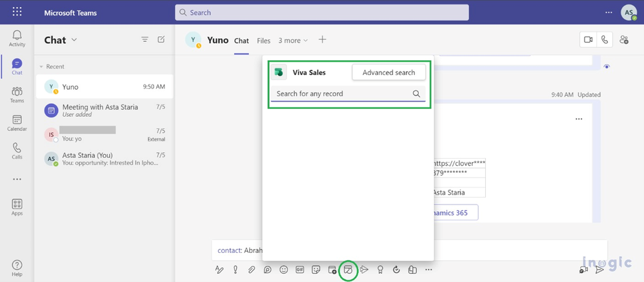Click the top Teams Search box
The image size is (644, 282).
[322, 12]
